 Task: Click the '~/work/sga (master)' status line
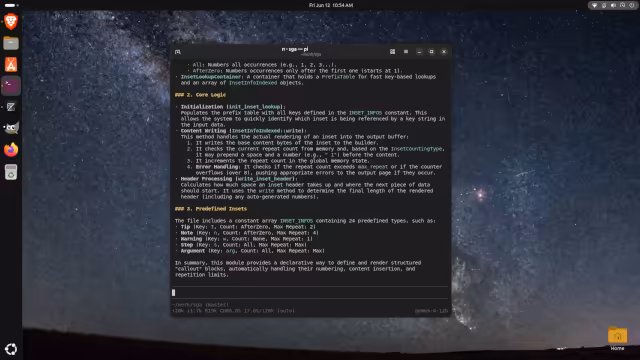(200, 304)
